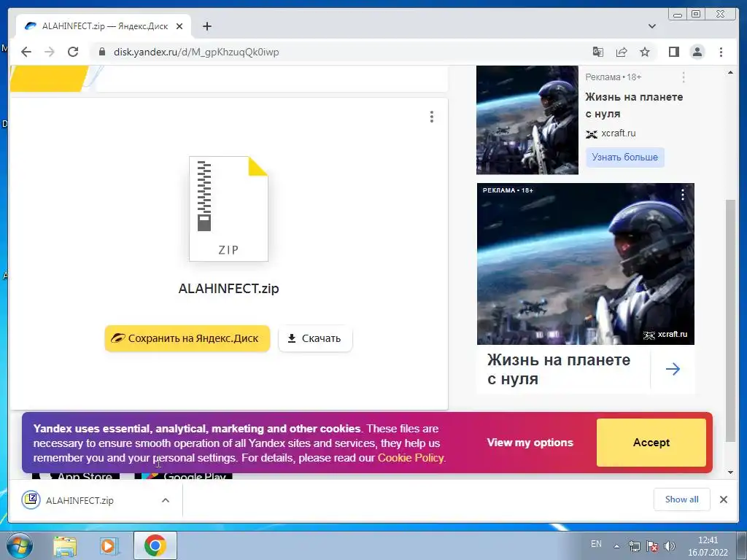Click the ZIP file preview icon
This screenshot has height=560, width=747.
(x=228, y=209)
